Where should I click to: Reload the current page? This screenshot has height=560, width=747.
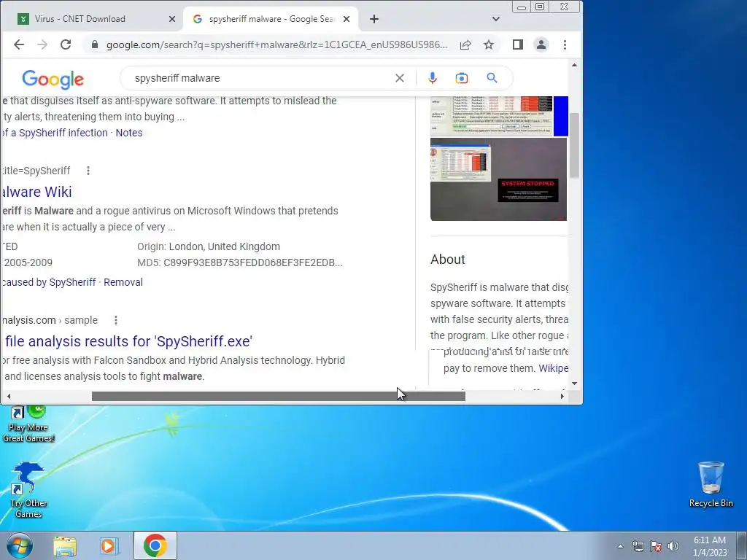pos(66,44)
